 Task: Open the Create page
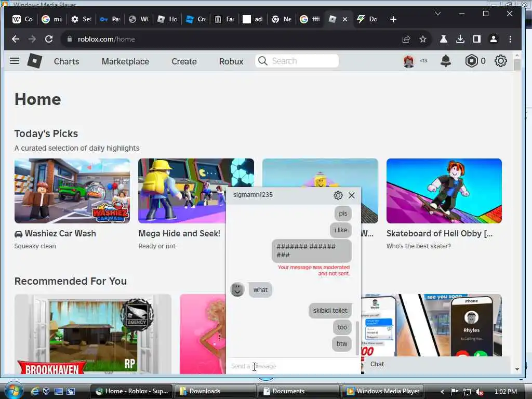click(184, 61)
